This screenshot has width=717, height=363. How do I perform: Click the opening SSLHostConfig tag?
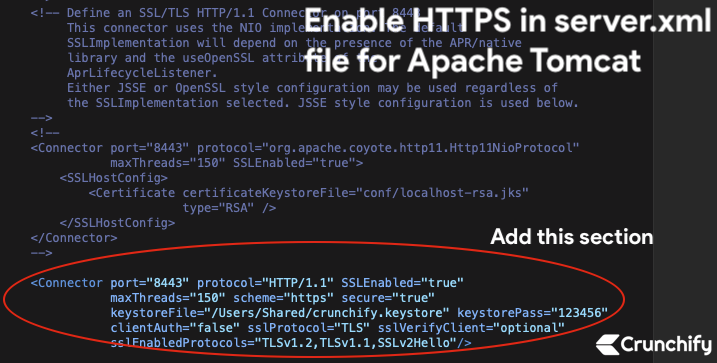click(x=113, y=177)
